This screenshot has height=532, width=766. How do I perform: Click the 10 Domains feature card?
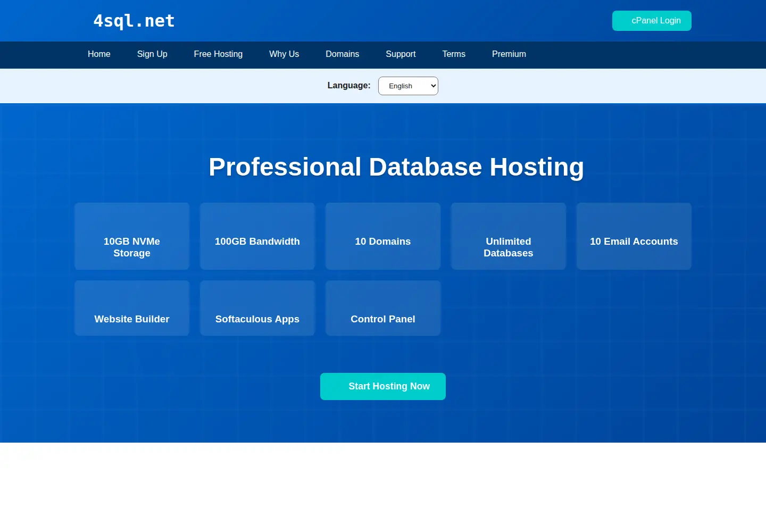(x=383, y=236)
